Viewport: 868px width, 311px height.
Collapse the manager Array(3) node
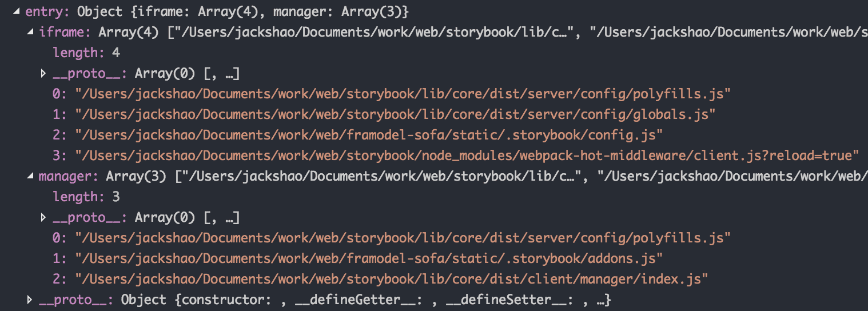pyautogui.click(x=30, y=177)
